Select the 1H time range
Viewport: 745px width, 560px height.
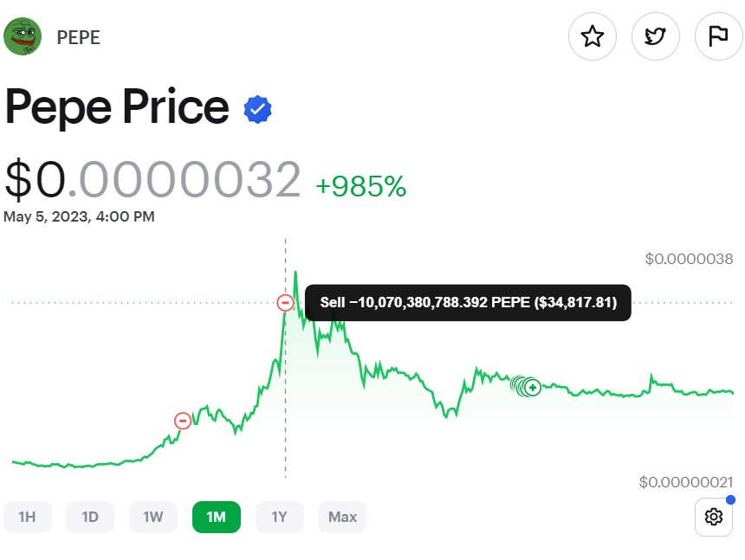pos(27,518)
